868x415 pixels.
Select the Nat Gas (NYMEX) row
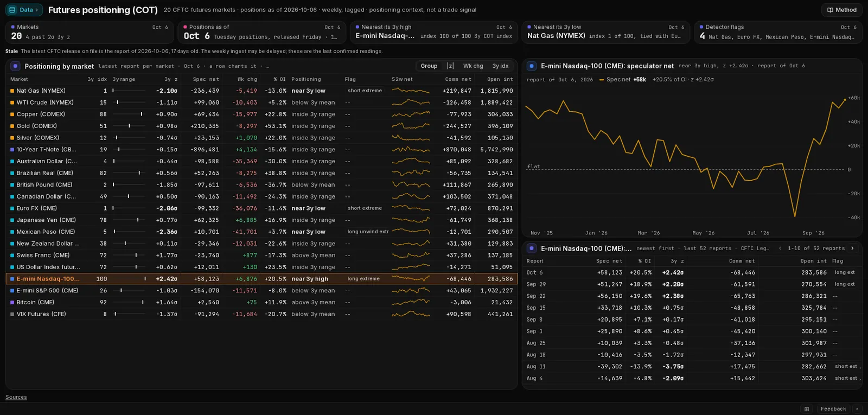261,91
